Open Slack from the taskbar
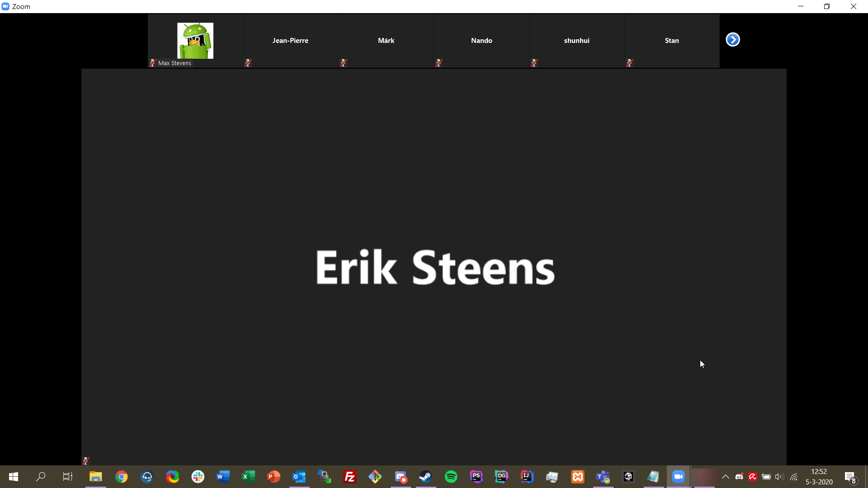This screenshot has height=488, width=868. click(x=198, y=477)
